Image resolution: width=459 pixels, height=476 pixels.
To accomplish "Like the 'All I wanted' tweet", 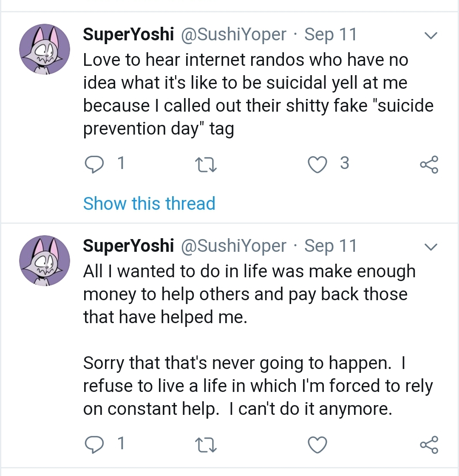I will [x=317, y=445].
